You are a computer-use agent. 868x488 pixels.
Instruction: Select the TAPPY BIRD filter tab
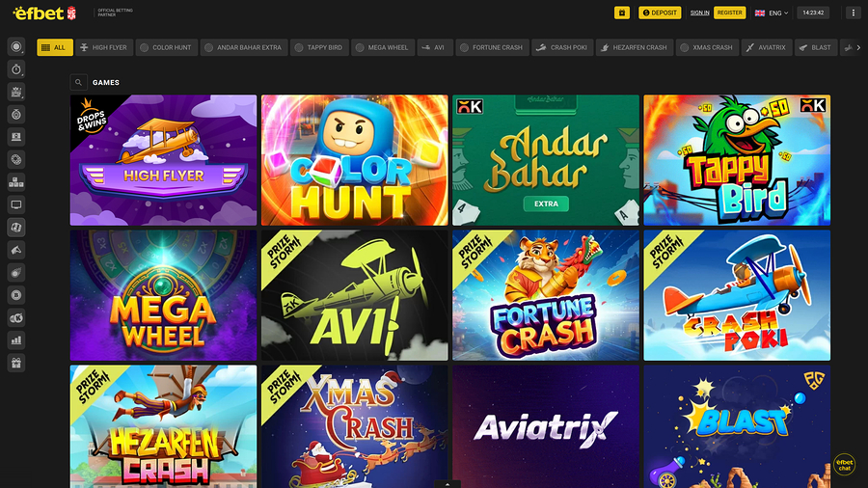(319, 47)
